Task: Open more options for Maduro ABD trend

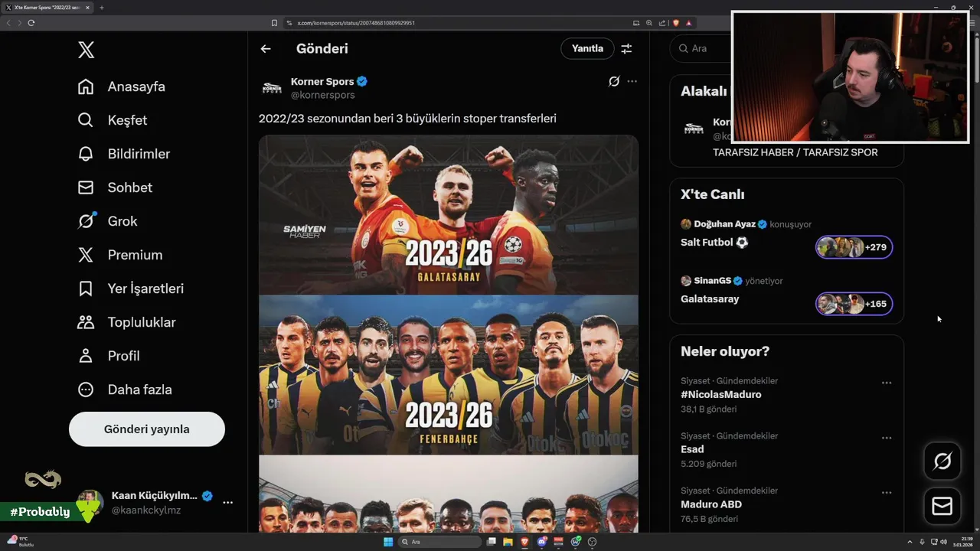Action: (x=887, y=492)
